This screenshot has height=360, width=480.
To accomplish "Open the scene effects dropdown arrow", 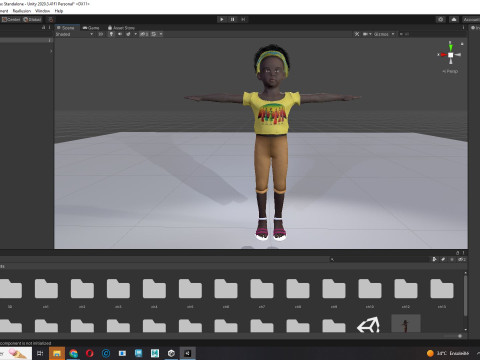I will coord(135,34).
